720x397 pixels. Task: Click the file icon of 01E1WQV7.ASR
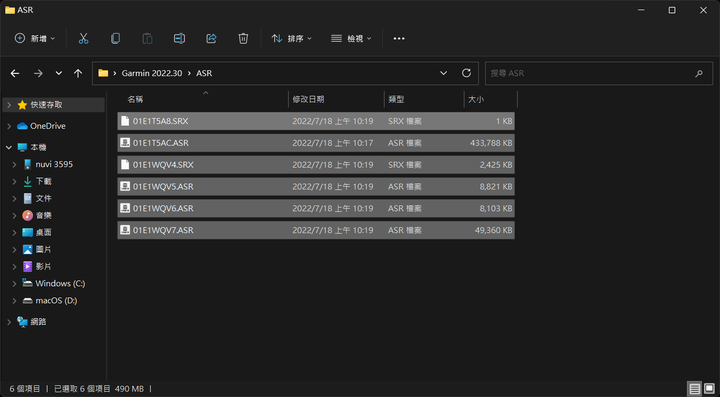point(125,230)
